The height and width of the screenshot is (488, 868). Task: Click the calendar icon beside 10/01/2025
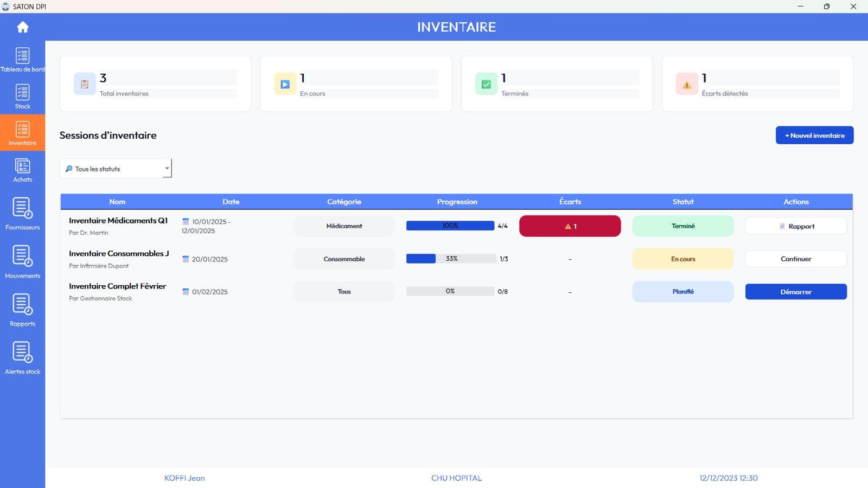(x=186, y=222)
